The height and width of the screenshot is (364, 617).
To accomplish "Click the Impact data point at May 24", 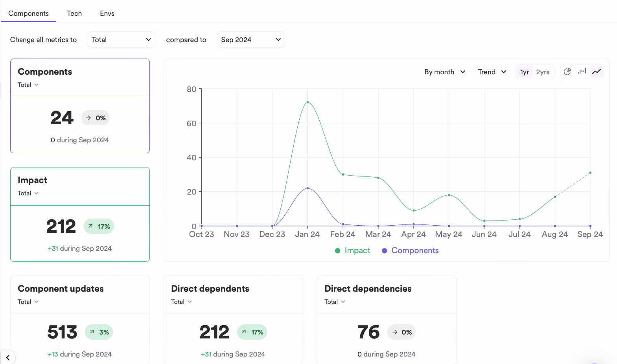I will point(449,195).
